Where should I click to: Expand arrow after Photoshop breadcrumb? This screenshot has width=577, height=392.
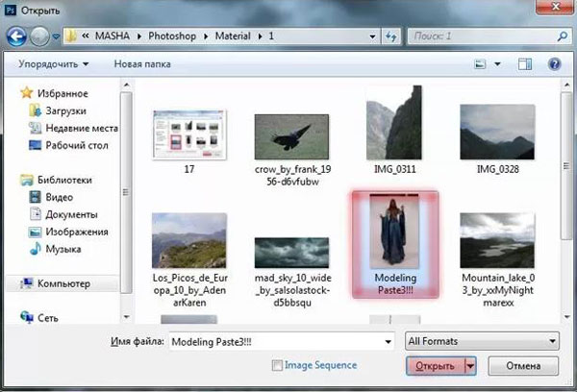[206, 37]
